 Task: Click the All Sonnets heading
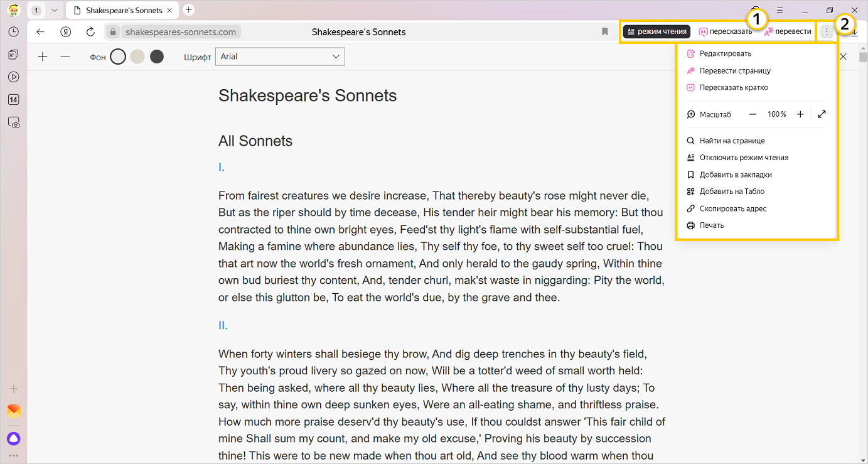[255, 141]
